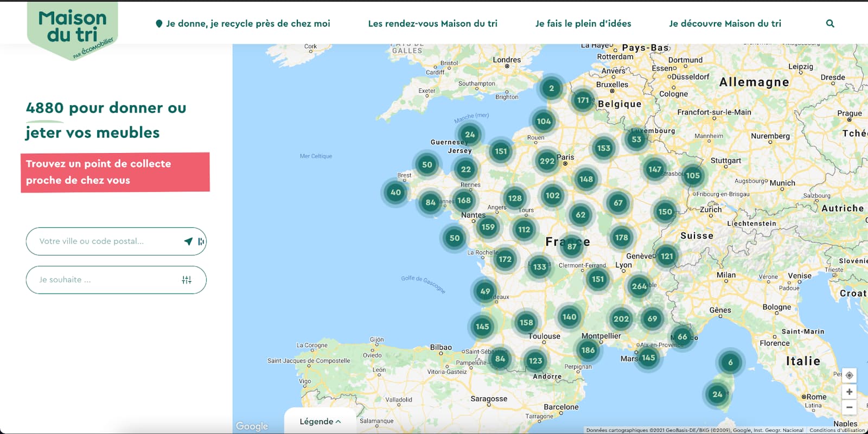Open the 150 cluster marker near Zurich

[665, 212]
